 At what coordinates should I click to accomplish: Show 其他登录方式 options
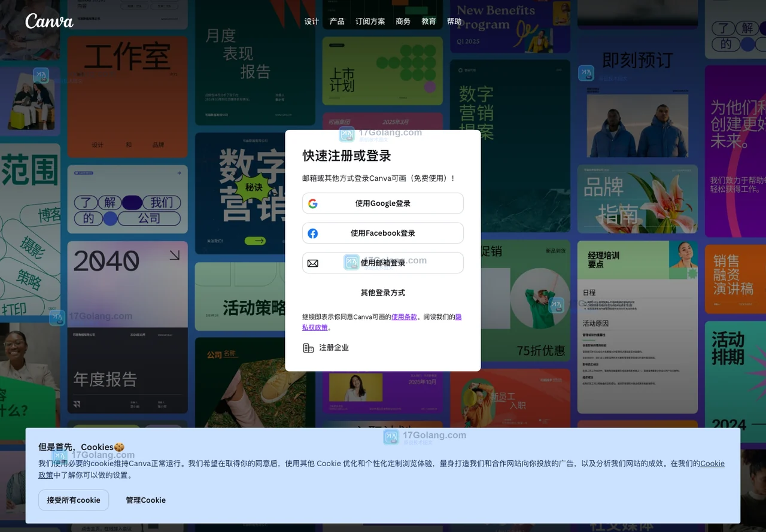[383, 293]
